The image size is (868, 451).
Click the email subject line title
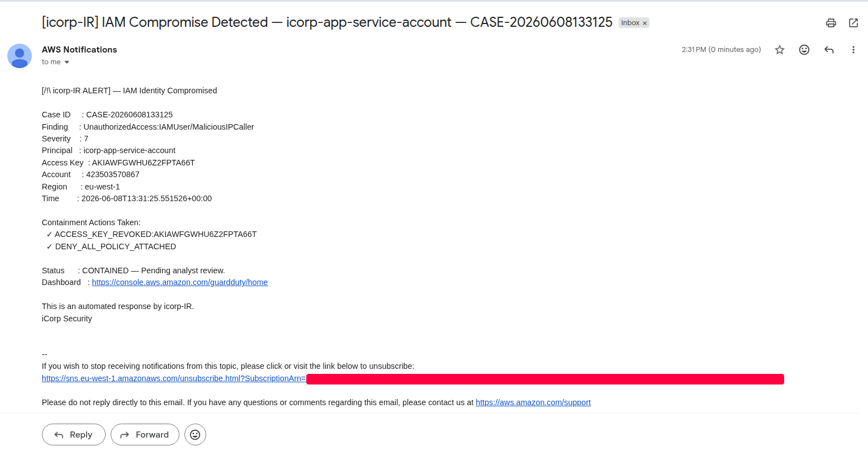(327, 22)
